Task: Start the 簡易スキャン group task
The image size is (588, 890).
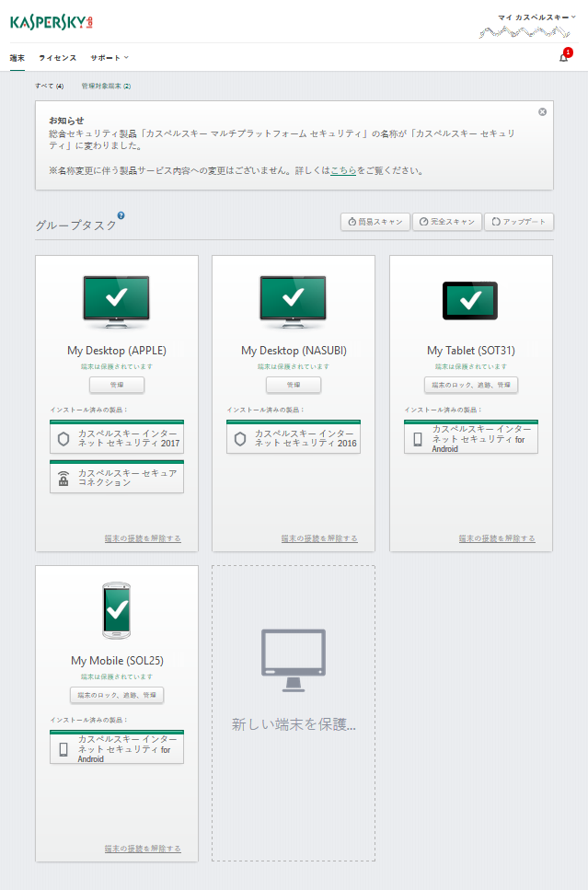Action: pyautogui.click(x=375, y=222)
